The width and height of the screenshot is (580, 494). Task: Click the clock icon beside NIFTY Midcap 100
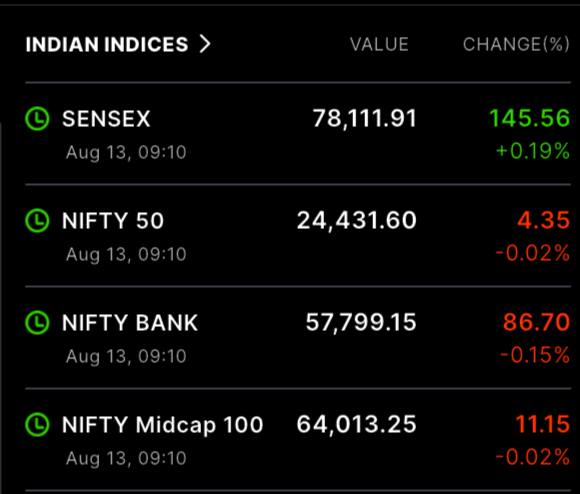pyautogui.click(x=37, y=424)
